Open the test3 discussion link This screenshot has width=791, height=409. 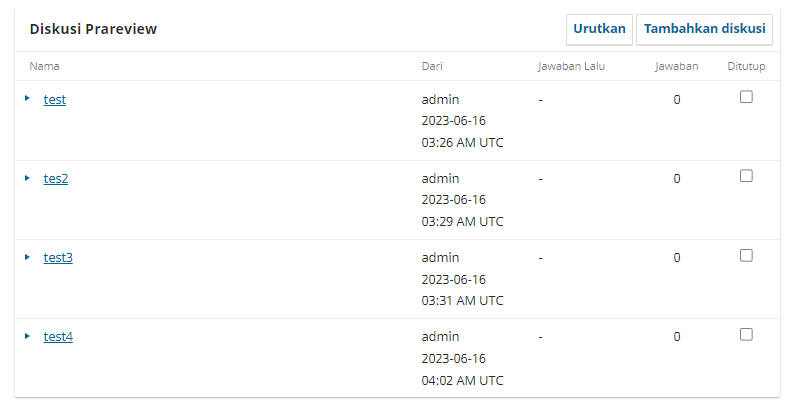pos(58,257)
